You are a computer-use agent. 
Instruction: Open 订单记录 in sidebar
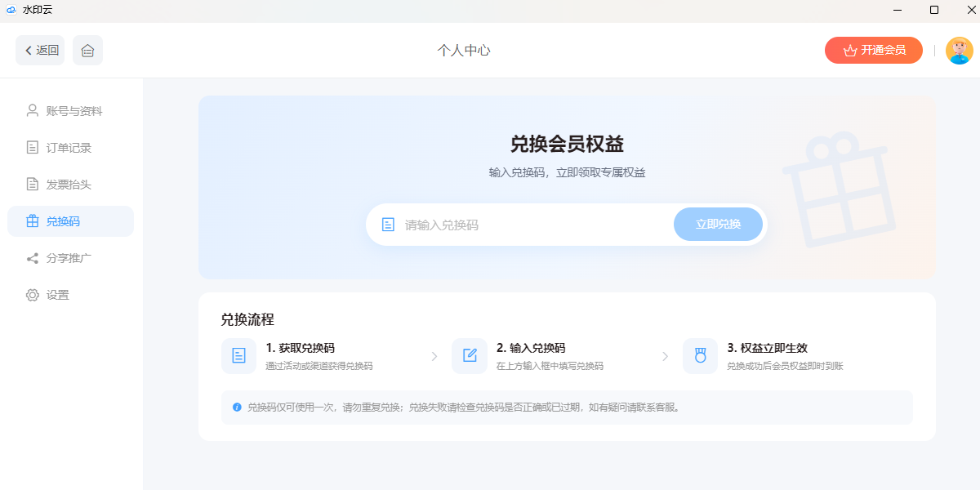(70, 148)
